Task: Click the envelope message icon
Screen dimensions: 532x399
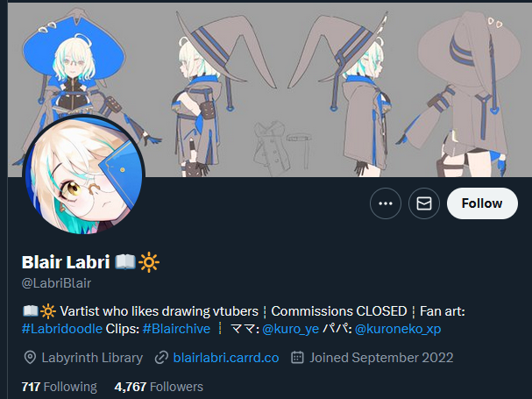Action: [x=424, y=203]
